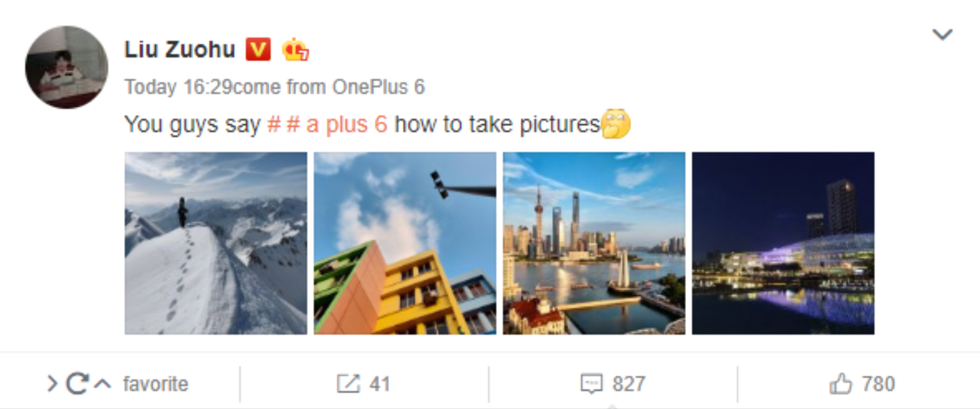Image resolution: width=980 pixels, height=409 pixels.
Task: Click the orange verified V badge
Action: pos(258,49)
